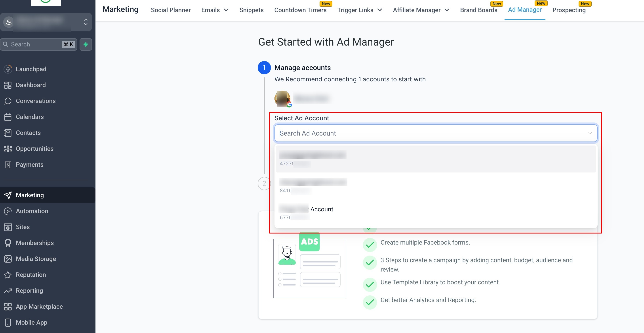644x333 pixels.
Task: Click the Launchpad sidebar icon
Action: (x=8, y=69)
